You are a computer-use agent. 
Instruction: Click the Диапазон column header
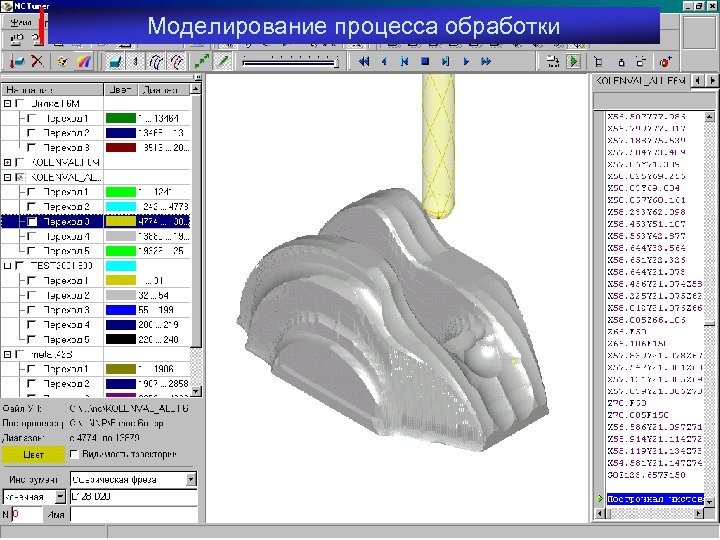(x=164, y=90)
